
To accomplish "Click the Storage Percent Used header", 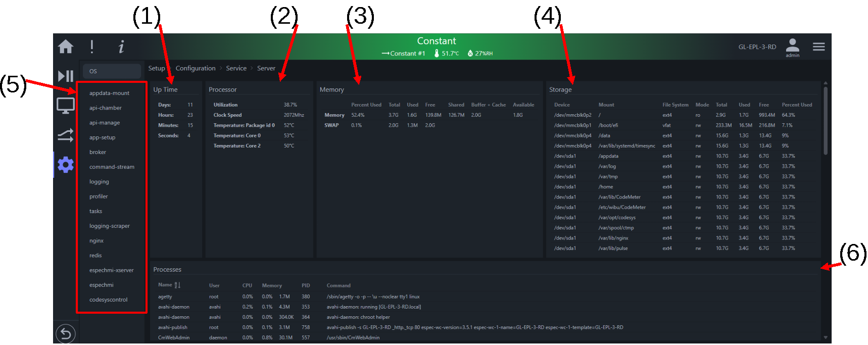I will (x=797, y=105).
